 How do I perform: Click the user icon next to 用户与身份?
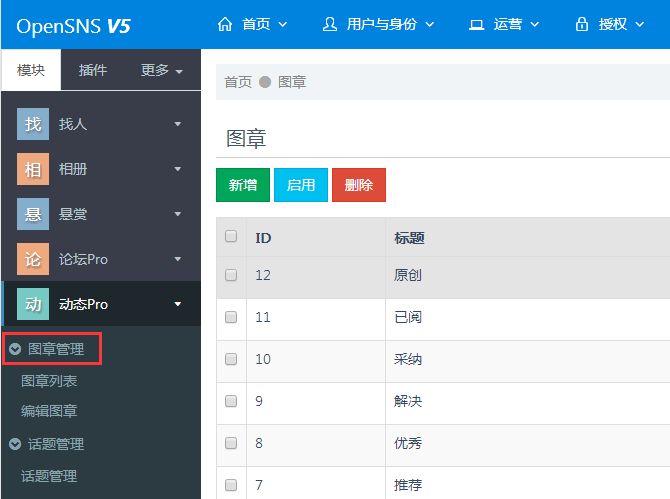coord(329,24)
